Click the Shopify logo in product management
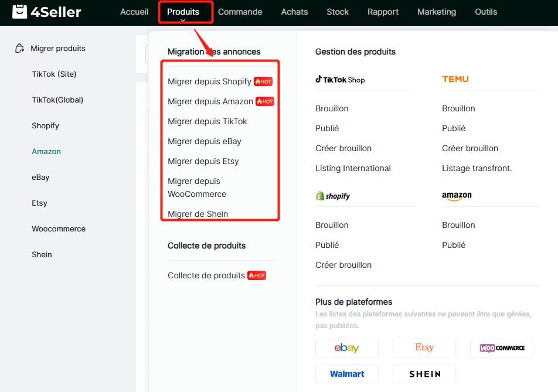The image size is (558, 392). [x=333, y=196]
